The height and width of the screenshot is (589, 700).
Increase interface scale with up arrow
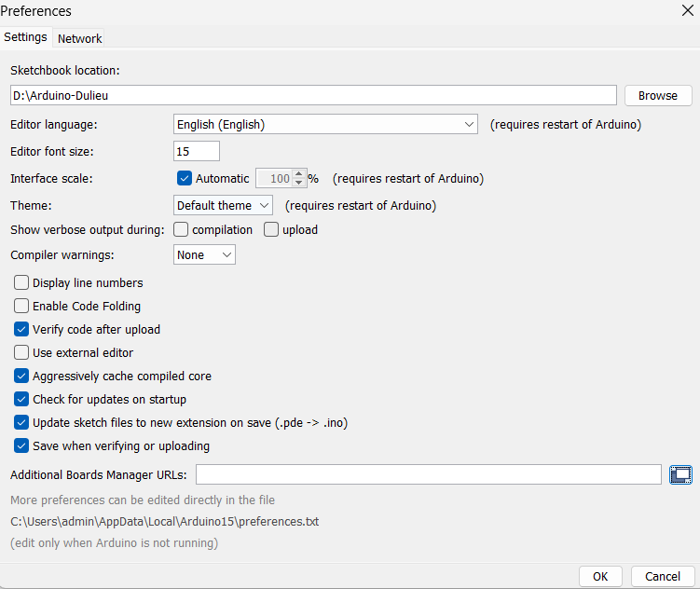click(x=298, y=173)
